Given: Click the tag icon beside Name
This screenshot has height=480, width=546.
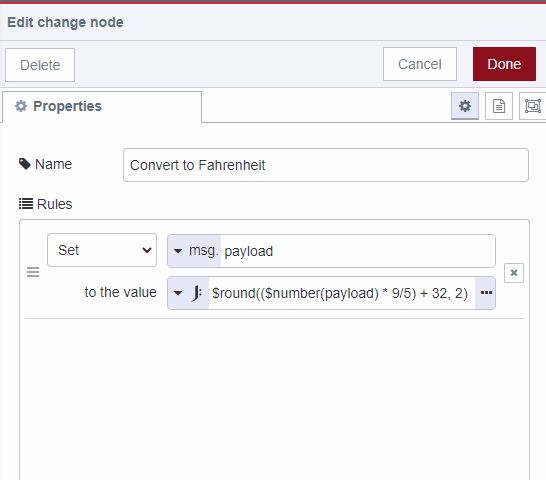Looking at the screenshot, I should [x=25, y=164].
